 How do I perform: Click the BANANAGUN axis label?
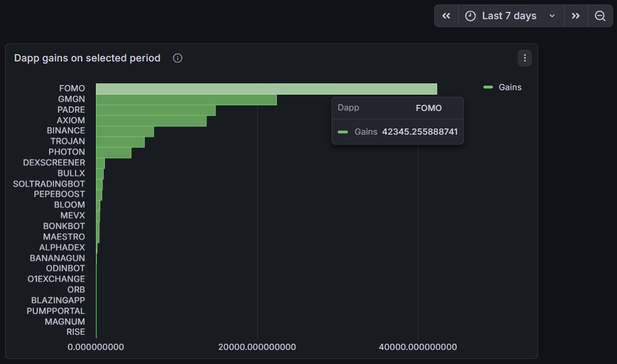pyautogui.click(x=58, y=258)
